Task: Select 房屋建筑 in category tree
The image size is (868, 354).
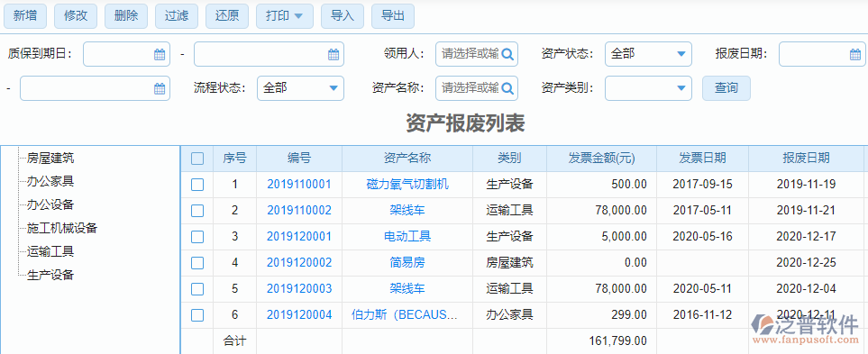Action: [50, 159]
